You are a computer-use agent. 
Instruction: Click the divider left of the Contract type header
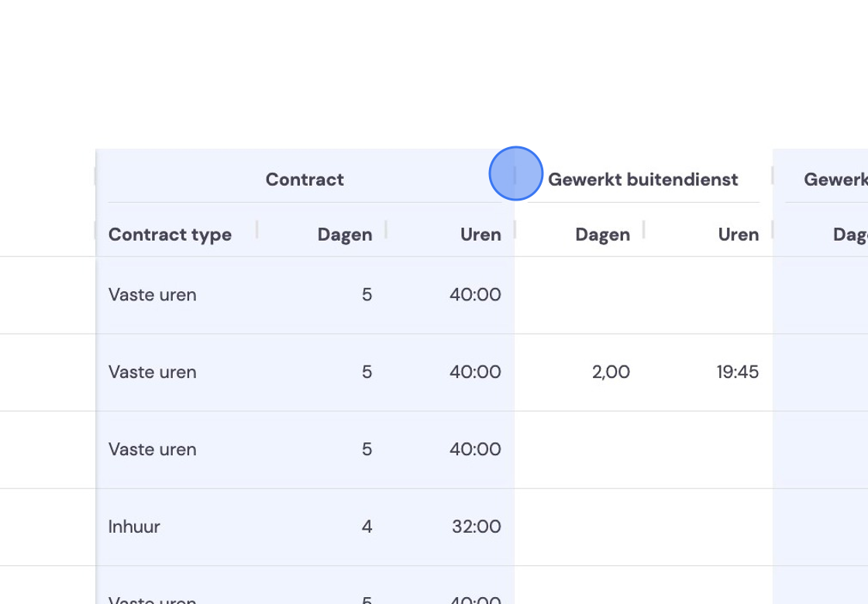tap(96, 229)
